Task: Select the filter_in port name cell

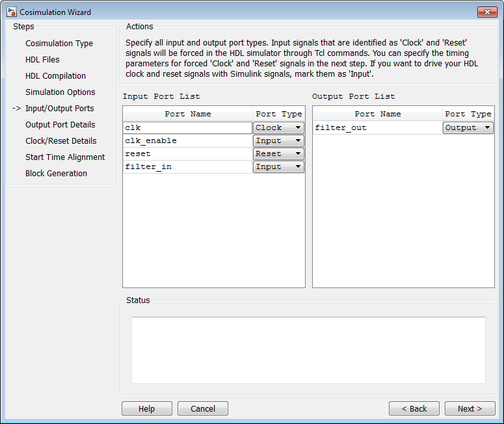Action: pos(188,167)
